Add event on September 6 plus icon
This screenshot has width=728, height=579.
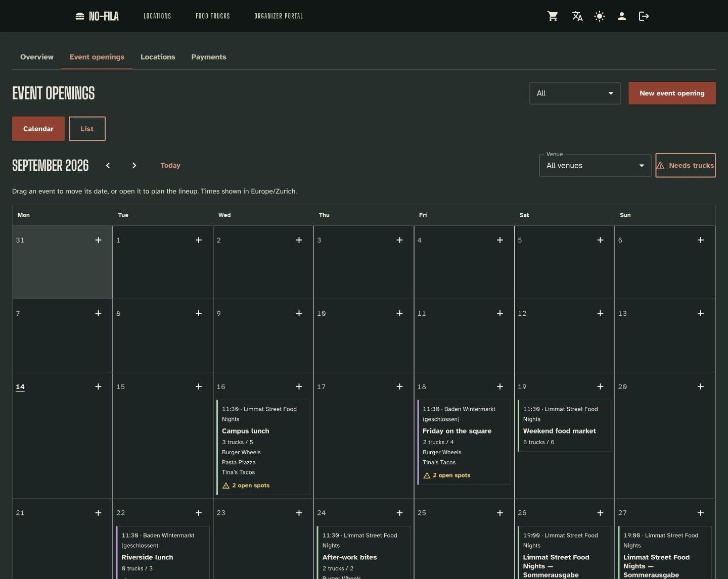click(701, 240)
